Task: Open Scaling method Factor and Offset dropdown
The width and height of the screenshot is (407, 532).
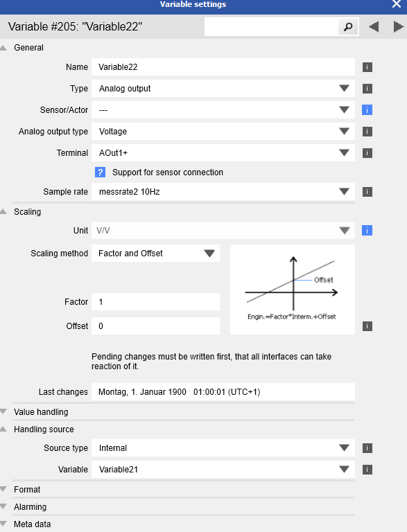Action: tap(155, 254)
